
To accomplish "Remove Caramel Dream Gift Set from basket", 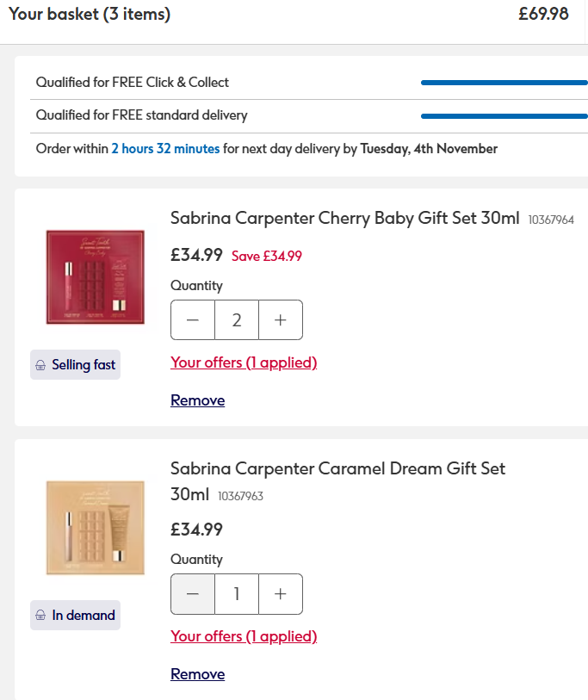I will tap(197, 674).
